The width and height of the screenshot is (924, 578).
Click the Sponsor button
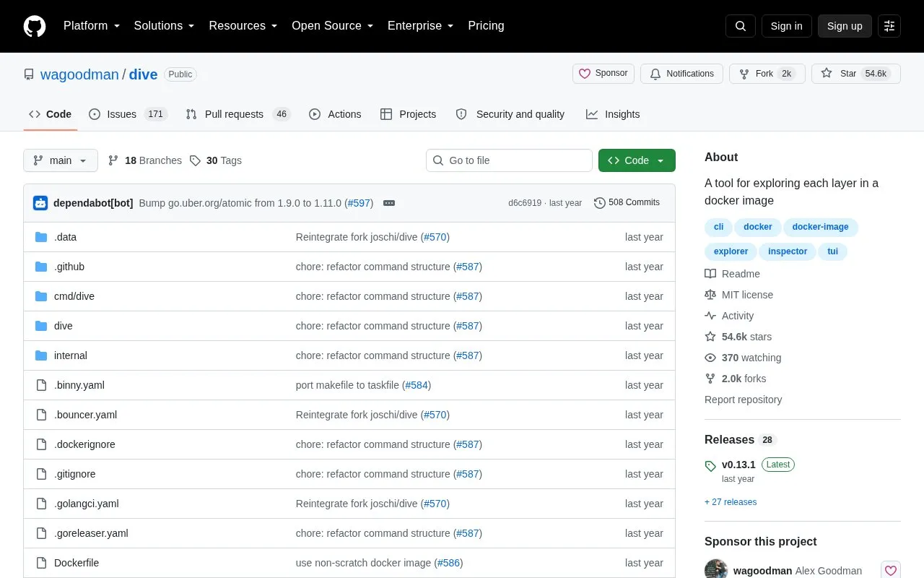coord(603,74)
